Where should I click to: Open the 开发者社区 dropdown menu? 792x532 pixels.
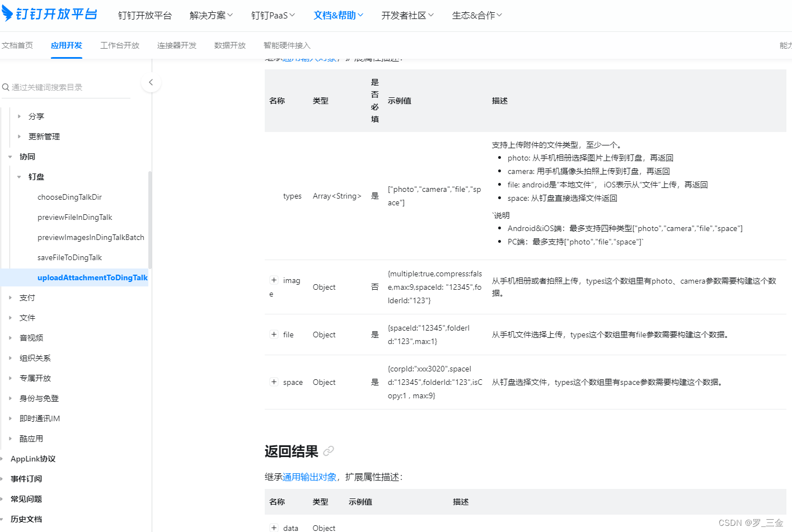[x=407, y=16]
